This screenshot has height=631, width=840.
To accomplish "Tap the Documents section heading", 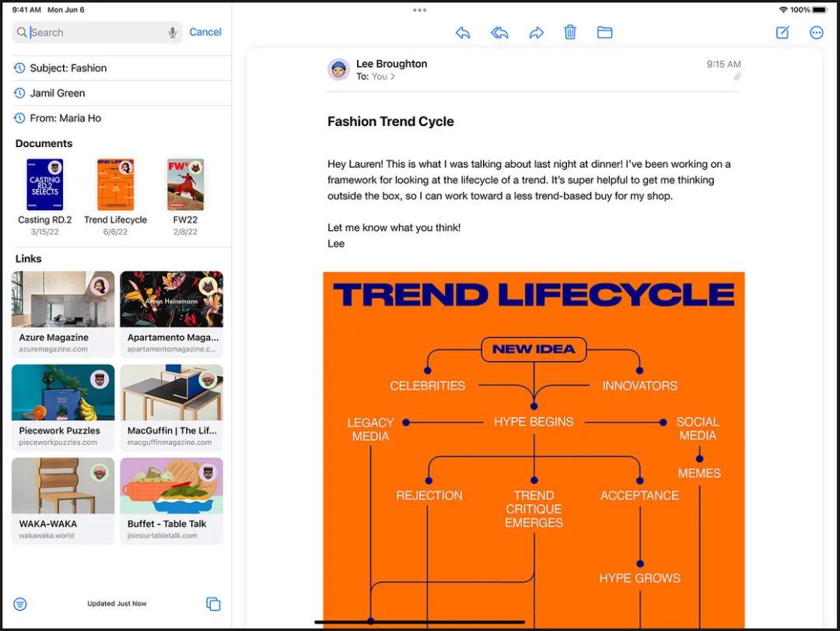I will tap(44, 144).
